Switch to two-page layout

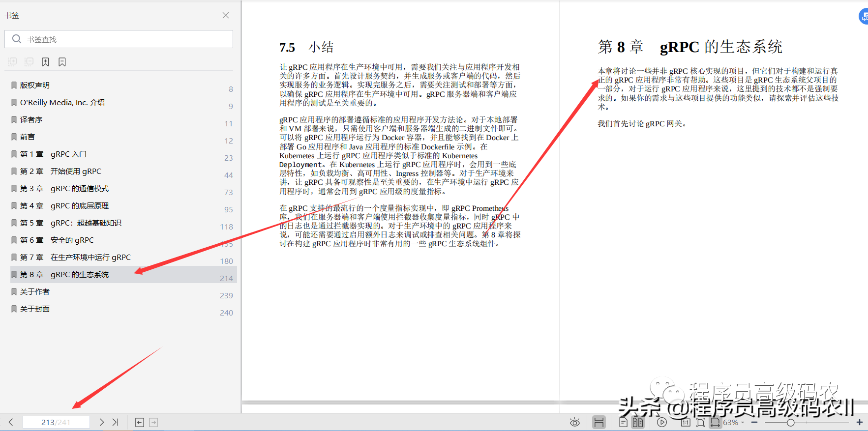tap(638, 423)
